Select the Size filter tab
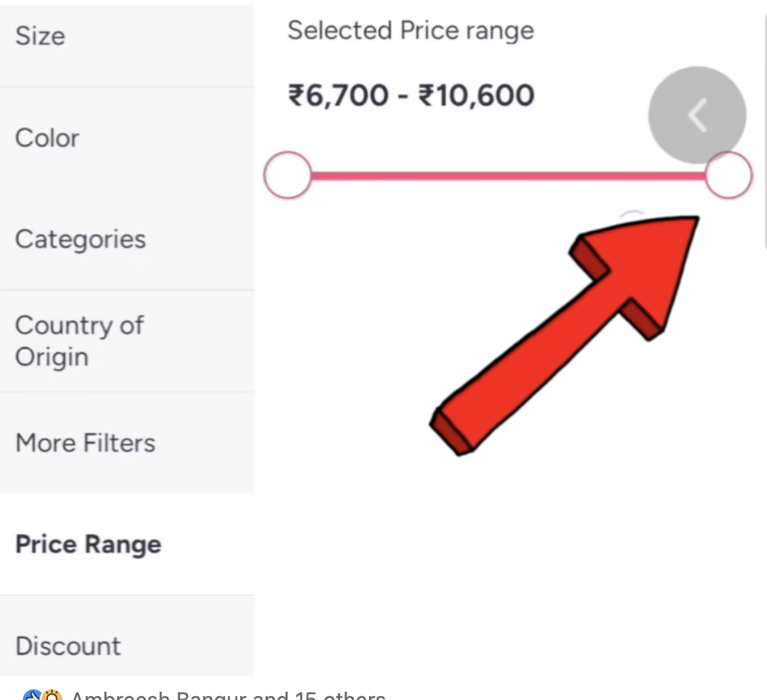This screenshot has height=700, width=767. click(x=40, y=35)
